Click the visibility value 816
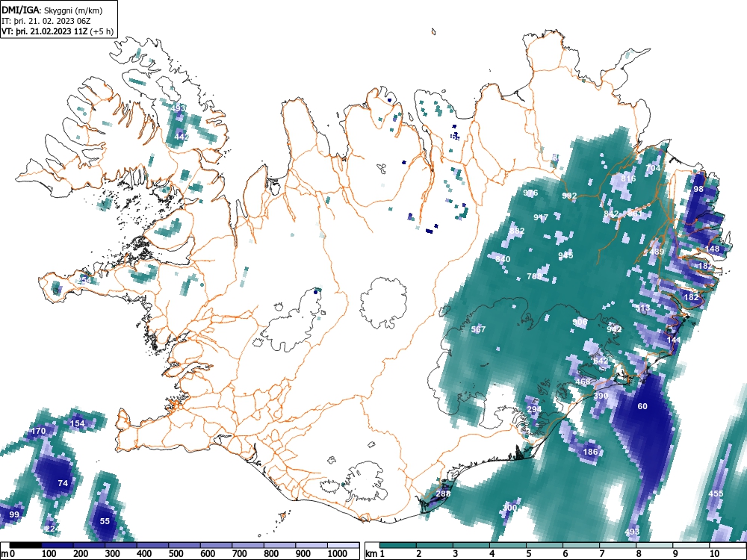This screenshot has height=560, width=747. point(628,178)
